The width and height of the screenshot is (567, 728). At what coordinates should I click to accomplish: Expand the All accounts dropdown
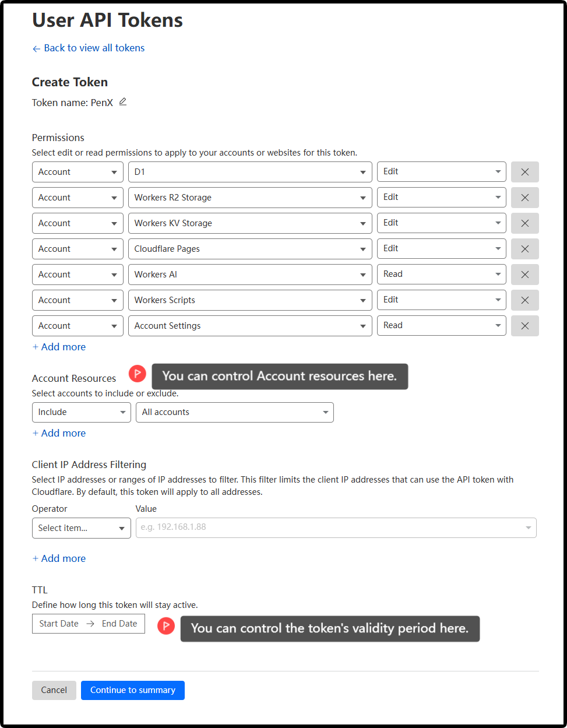click(x=234, y=412)
